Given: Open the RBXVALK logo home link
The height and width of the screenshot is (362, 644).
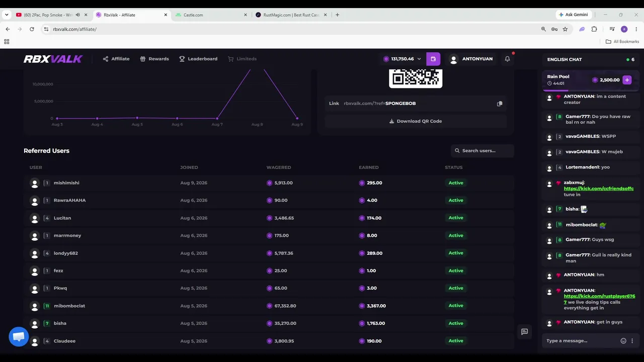Looking at the screenshot, I should (x=53, y=59).
